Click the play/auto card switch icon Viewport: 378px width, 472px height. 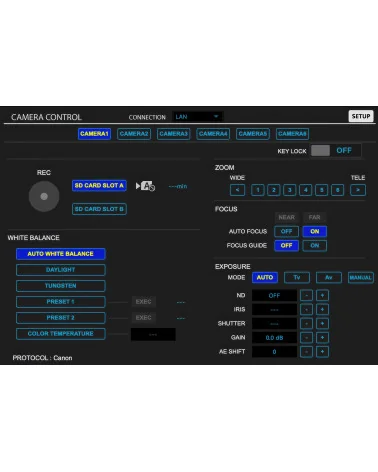145,186
